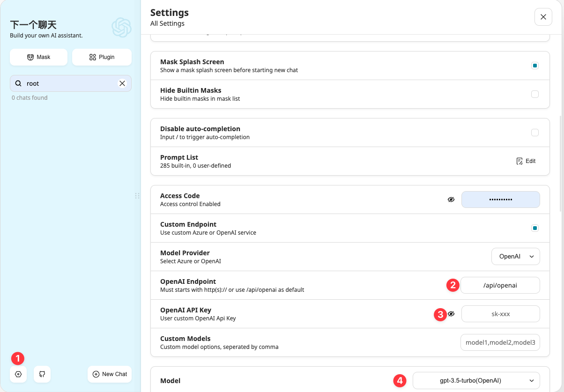
Task: Open the Plugin page
Action: click(x=102, y=57)
